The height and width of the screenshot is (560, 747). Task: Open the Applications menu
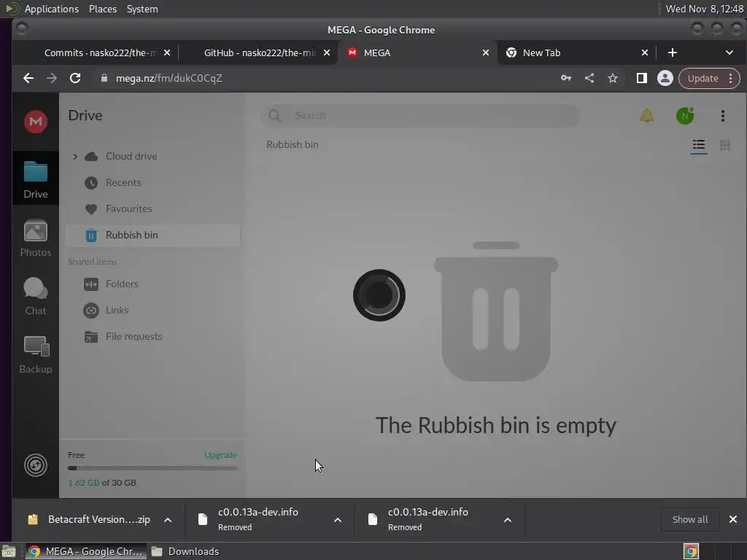pyautogui.click(x=52, y=9)
